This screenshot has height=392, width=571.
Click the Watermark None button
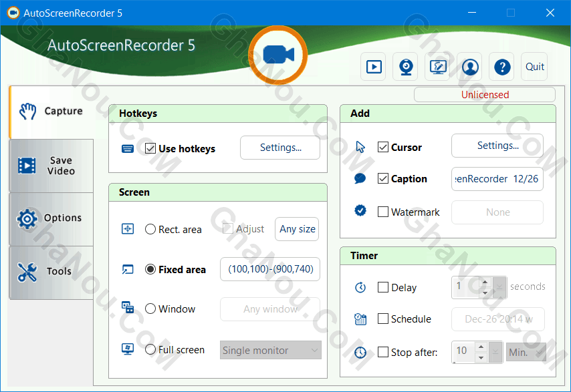[497, 212]
